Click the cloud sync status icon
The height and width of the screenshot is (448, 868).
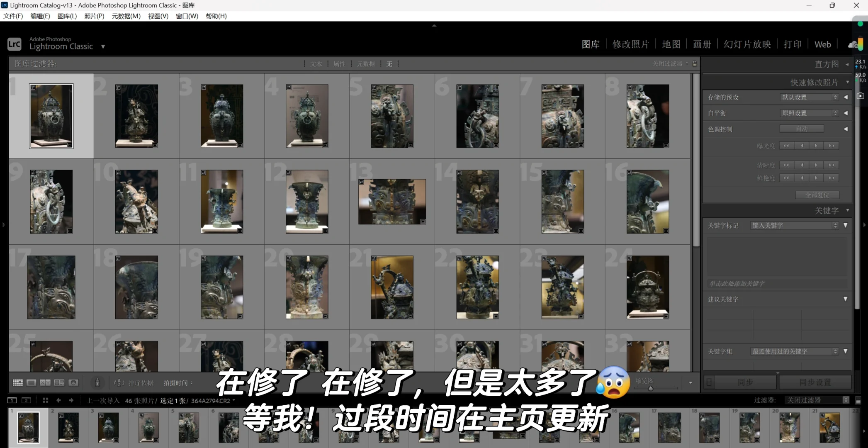853,45
